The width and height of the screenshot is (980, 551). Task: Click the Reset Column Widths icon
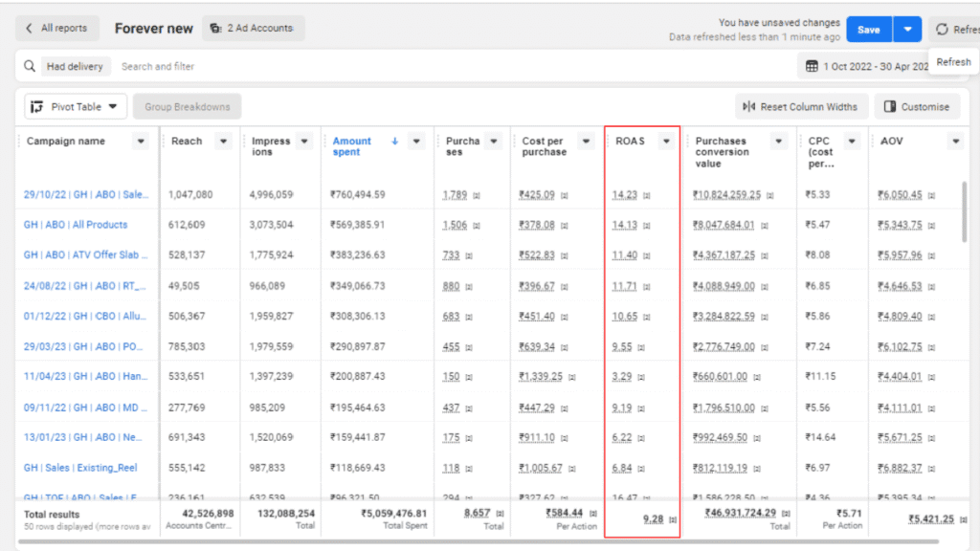pos(749,107)
